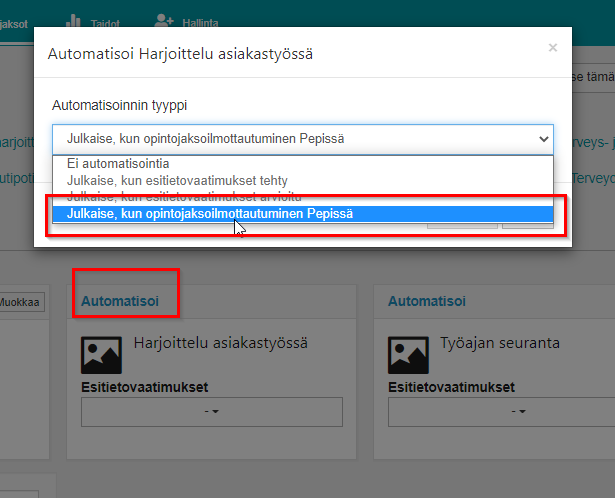The height and width of the screenshot is (498, 615).
Task: Expand Esitietovaatimukset dropdown under Harjoittelu asiakastyössä
Action: pos(211,411)
